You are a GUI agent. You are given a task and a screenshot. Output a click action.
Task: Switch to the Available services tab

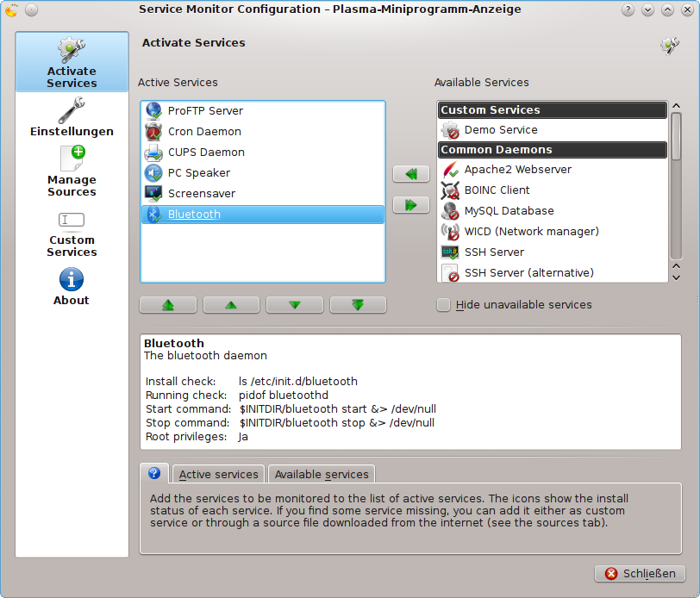321,474
